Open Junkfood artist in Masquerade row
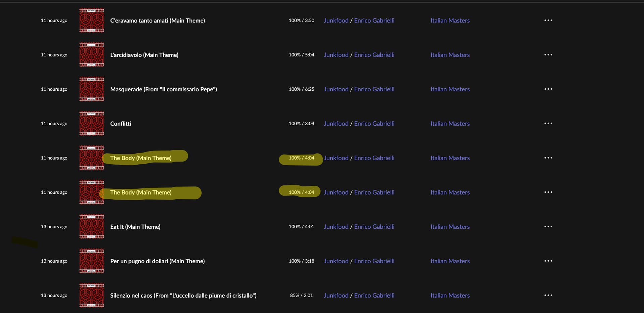This screenshot has width=644, height=313. [x=336, y=89]
